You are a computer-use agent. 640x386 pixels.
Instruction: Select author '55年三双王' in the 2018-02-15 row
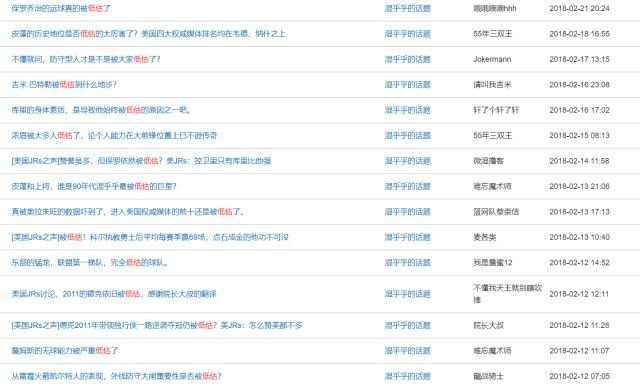click(x=493, y=135)
